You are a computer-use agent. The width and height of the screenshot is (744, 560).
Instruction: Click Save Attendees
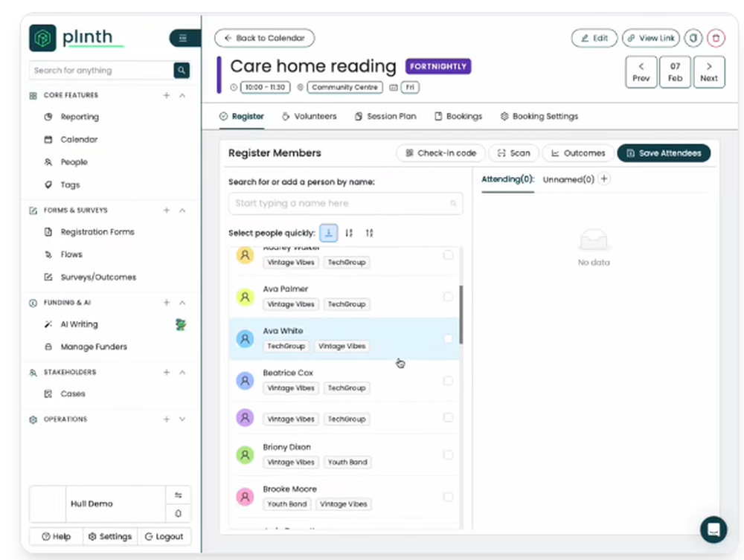click(664, 153)
